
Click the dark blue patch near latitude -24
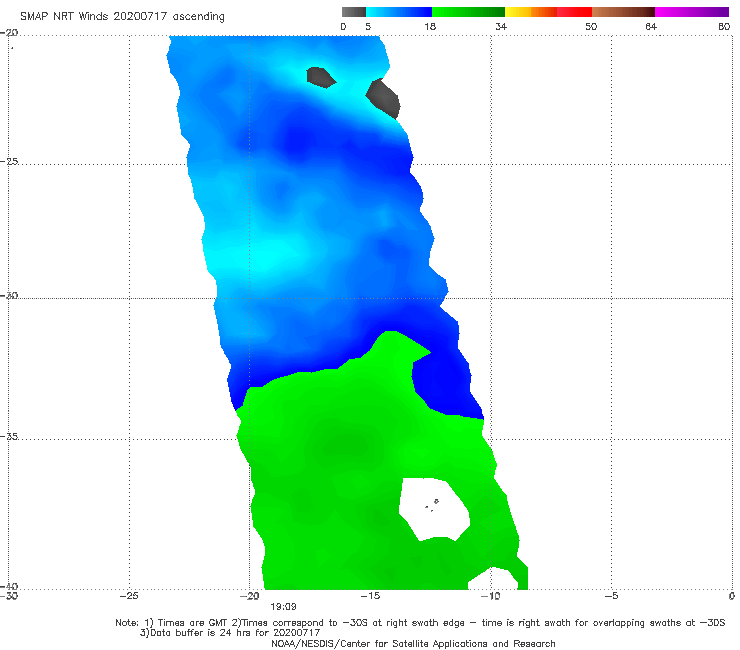297,139
